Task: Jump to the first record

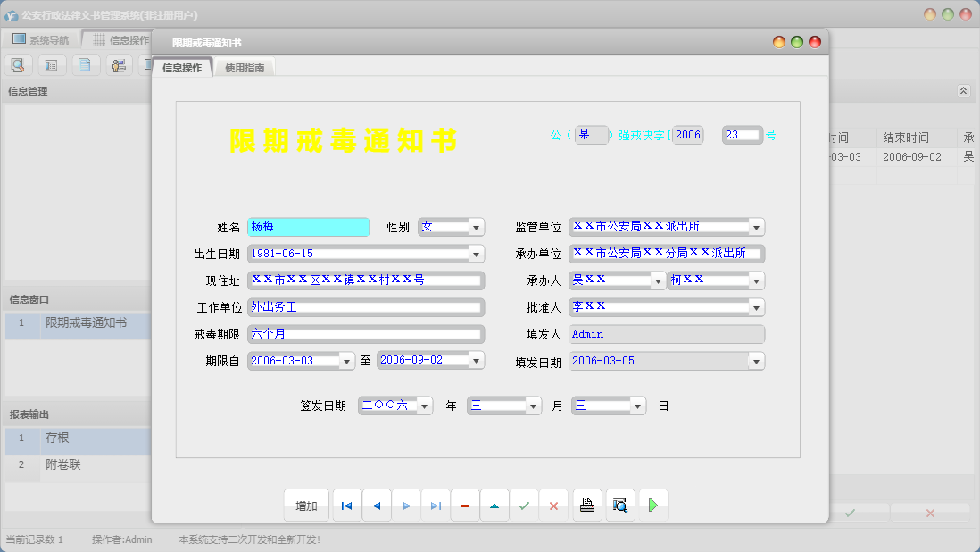Action: [346, 505]
